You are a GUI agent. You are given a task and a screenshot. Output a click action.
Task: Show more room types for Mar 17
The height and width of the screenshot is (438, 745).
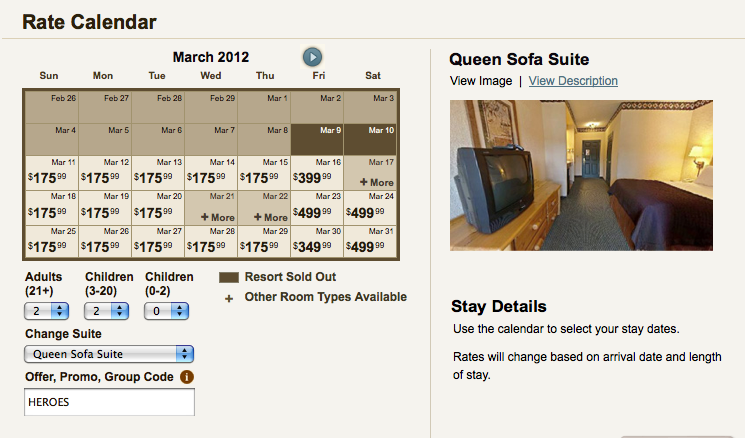[x=376, y=182]
